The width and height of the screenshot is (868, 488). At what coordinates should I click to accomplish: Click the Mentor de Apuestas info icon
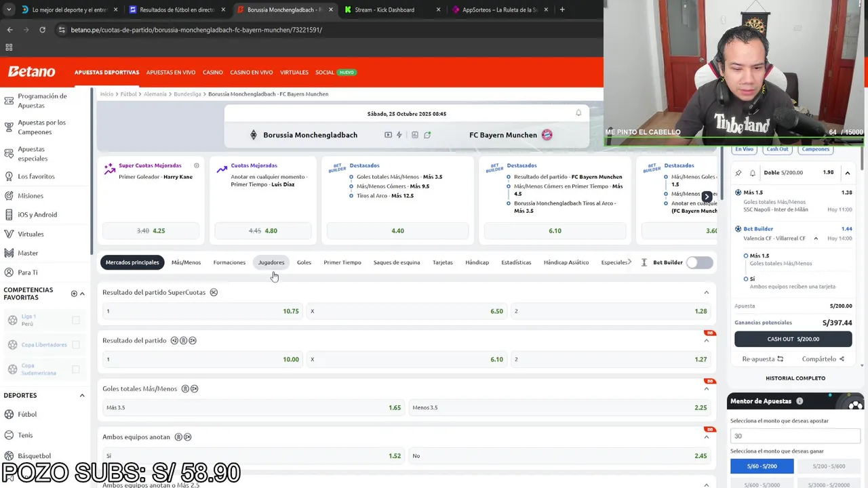(800, 401)
